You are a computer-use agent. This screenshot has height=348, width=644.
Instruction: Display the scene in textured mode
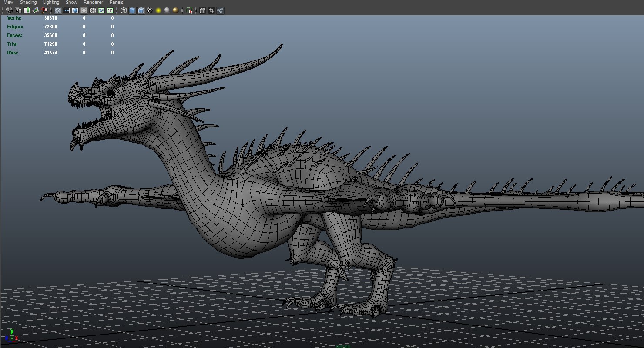[x=150, y=11]
